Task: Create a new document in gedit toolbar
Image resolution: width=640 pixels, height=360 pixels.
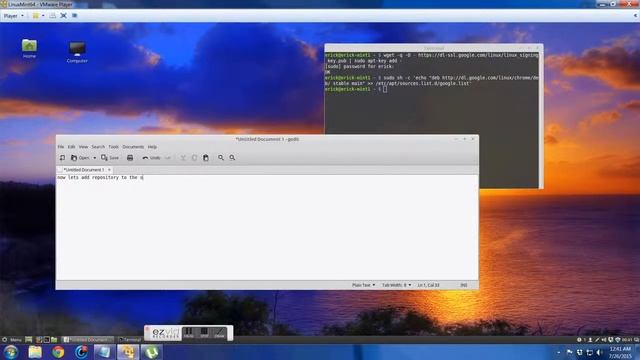Action: [x=62, y=158]
